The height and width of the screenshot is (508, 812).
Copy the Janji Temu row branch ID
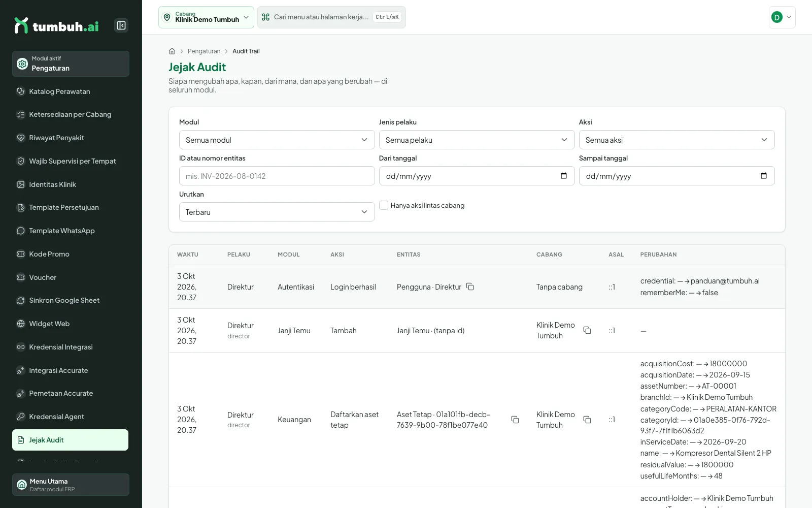(x=587, y=330)
